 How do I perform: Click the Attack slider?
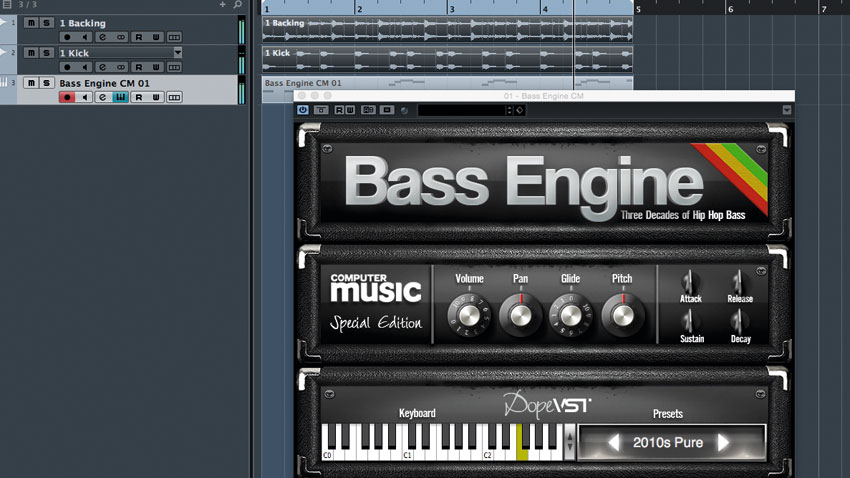690,282
